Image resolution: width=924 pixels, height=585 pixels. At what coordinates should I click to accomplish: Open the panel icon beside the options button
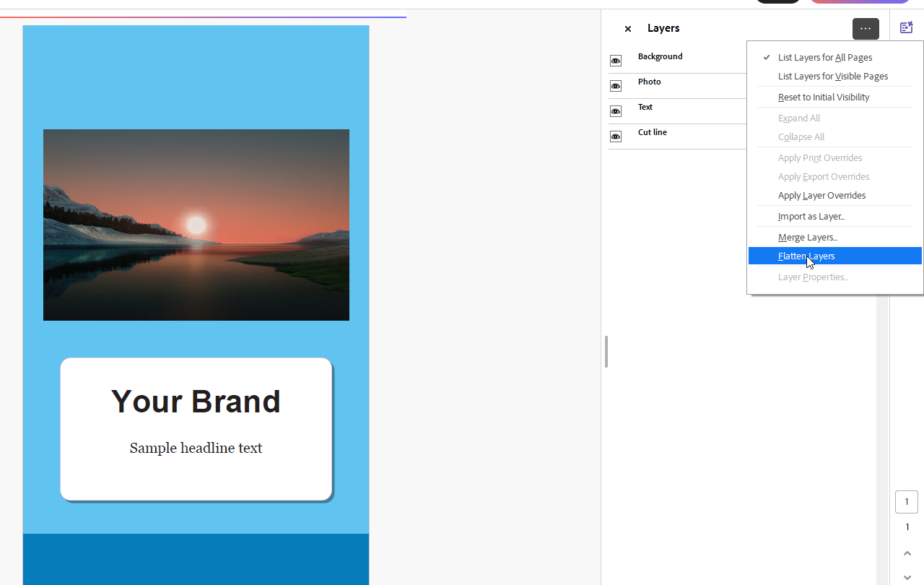(x=907, y=28)
